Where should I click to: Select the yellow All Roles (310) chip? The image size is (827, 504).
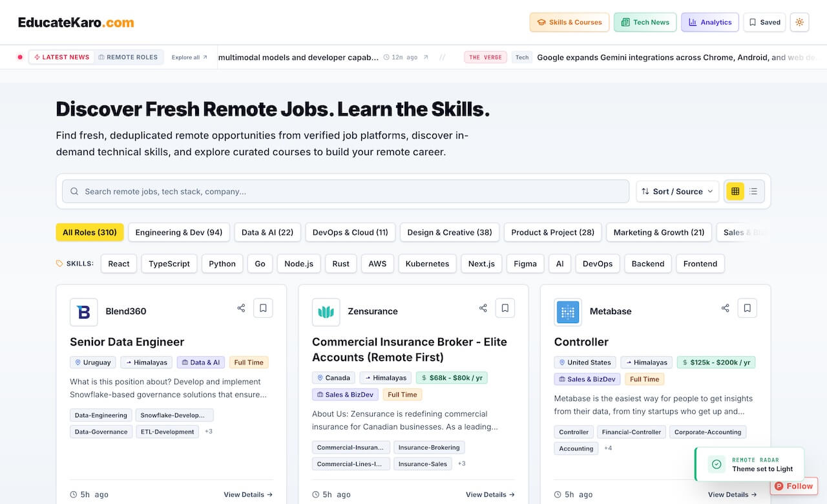pos(90,233)
